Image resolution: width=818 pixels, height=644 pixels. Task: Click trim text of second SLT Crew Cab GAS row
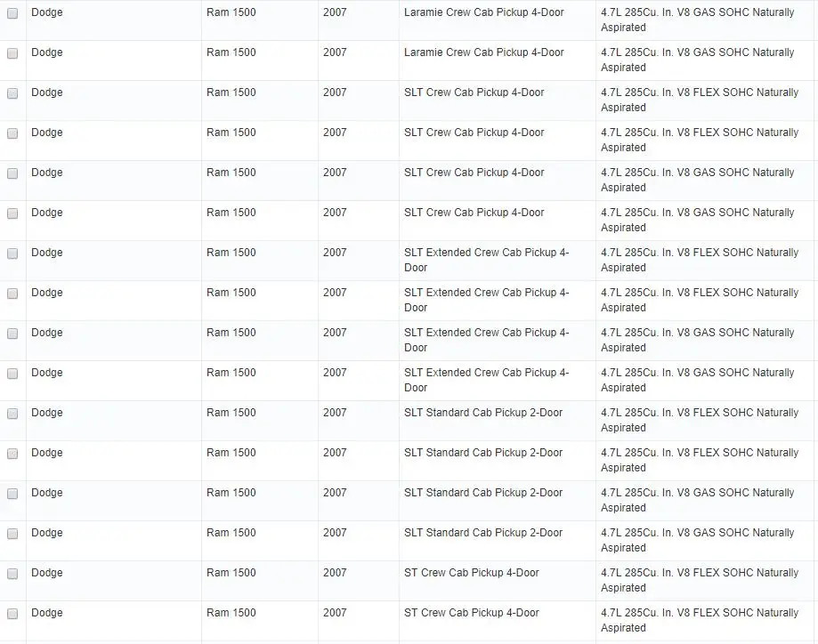(474, 213)
